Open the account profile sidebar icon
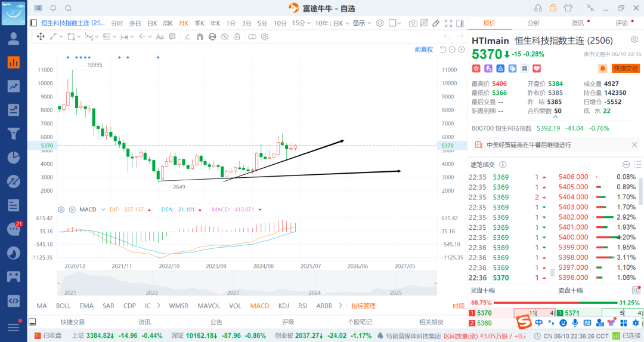The image size is (644, 342). tap(14, 39)
